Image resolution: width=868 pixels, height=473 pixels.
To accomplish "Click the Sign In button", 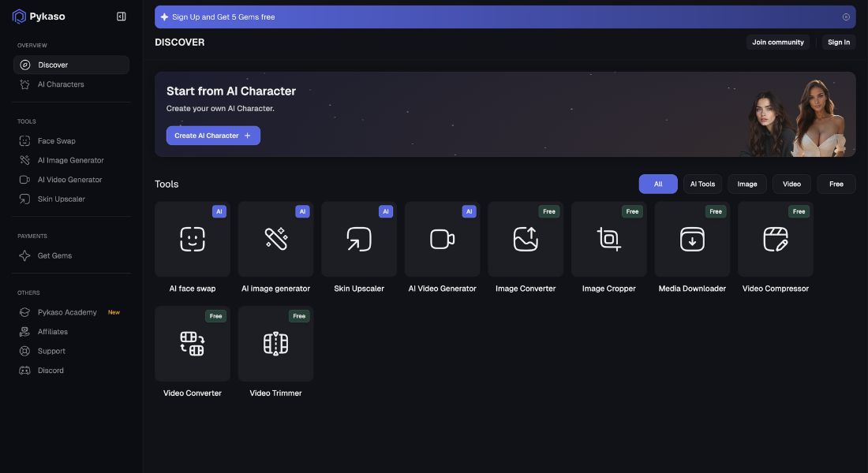I will coord(839,42).
